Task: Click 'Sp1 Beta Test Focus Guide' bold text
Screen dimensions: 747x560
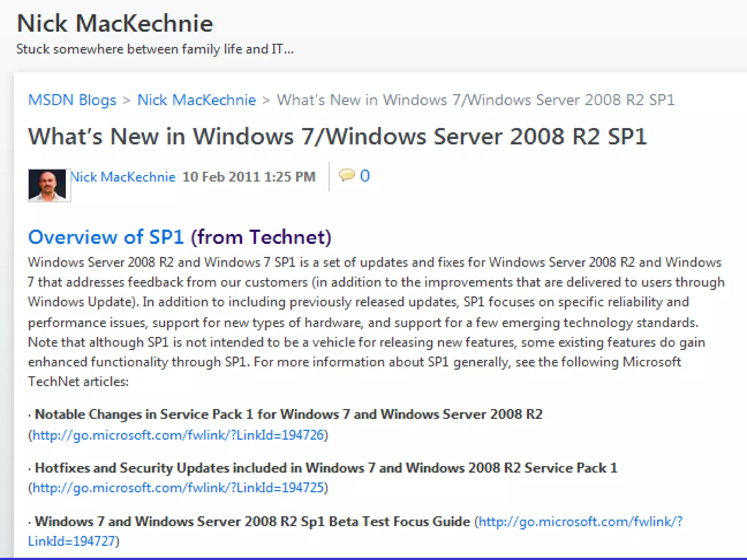Action: click(385, 522)
